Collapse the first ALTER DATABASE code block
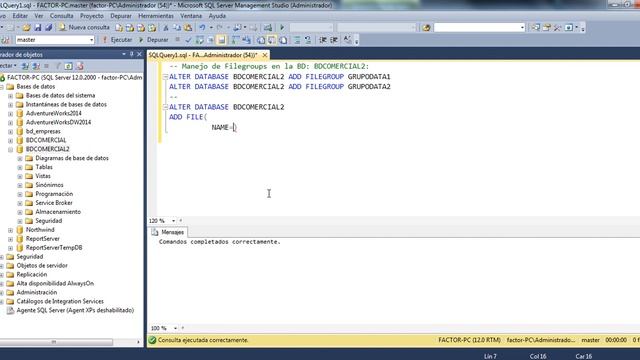Viewport: 640px width, 360px height. [x=165, y=77]
